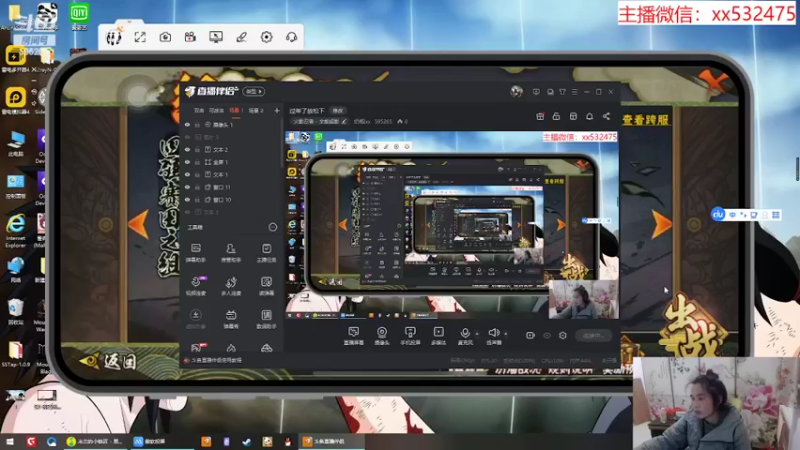Toggle visibility of 文本 2 source
The height and width of the screenshot is (450, 800).
pos(187,149)
